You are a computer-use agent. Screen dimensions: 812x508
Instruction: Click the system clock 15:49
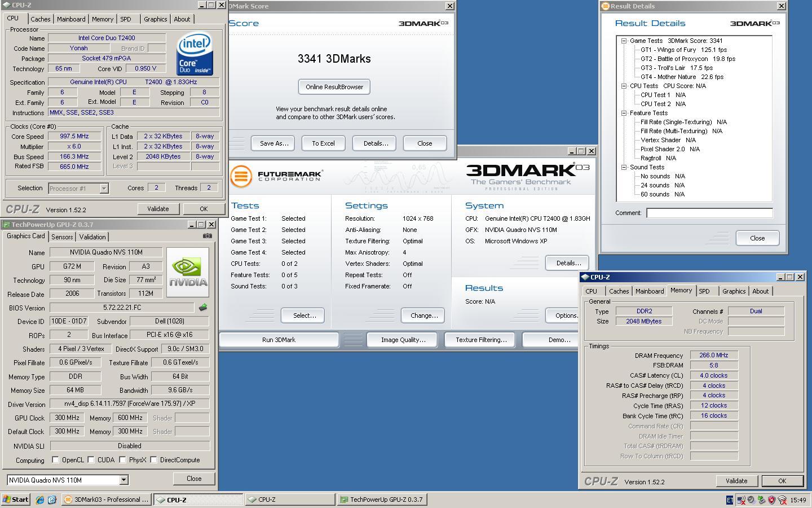point(798,500)
